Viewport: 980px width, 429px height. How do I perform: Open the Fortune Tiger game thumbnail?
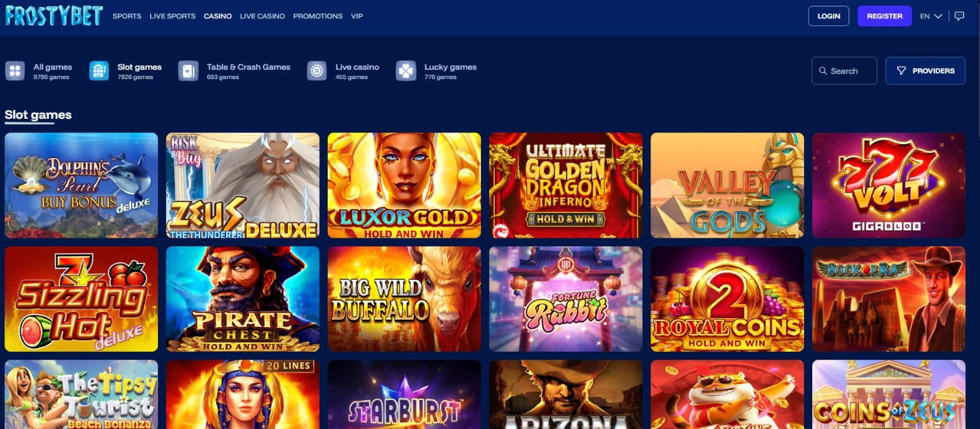727,395
